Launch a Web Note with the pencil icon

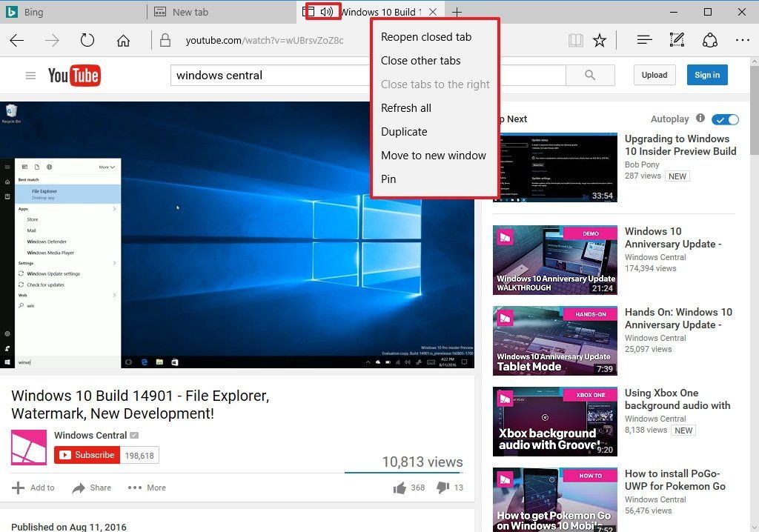(676, 40)
